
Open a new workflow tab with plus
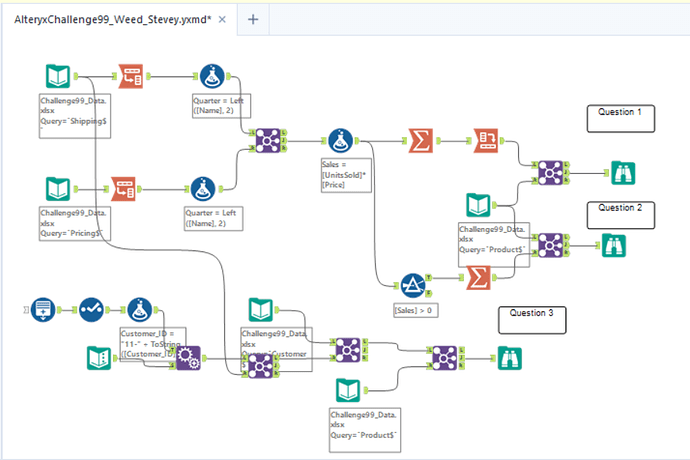[253, 19]
